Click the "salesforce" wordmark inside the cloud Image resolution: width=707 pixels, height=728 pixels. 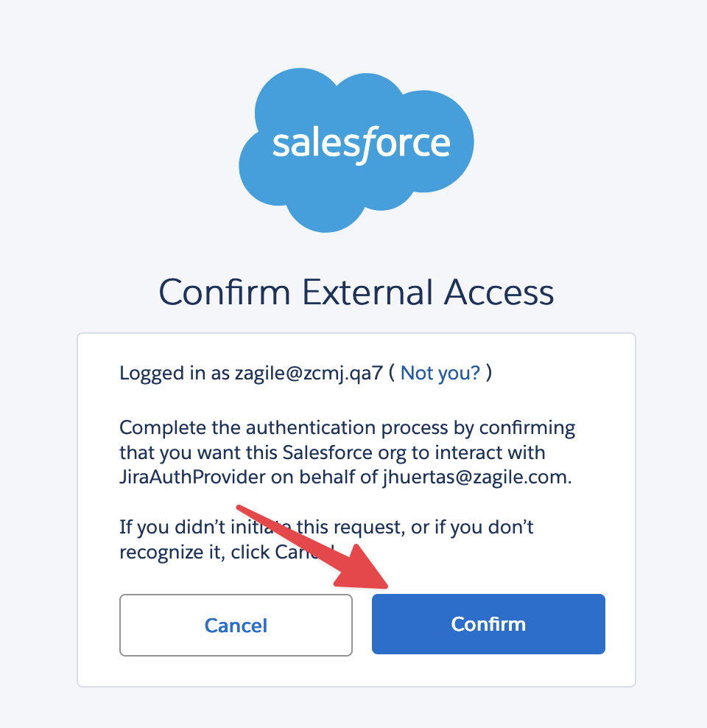(361, 143)
